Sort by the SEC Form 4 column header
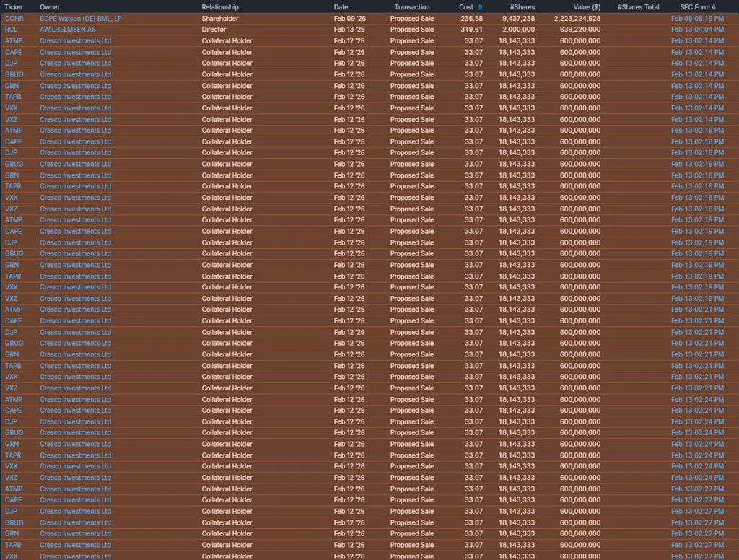This screenshot has height=560, width=739. [698, 7]
